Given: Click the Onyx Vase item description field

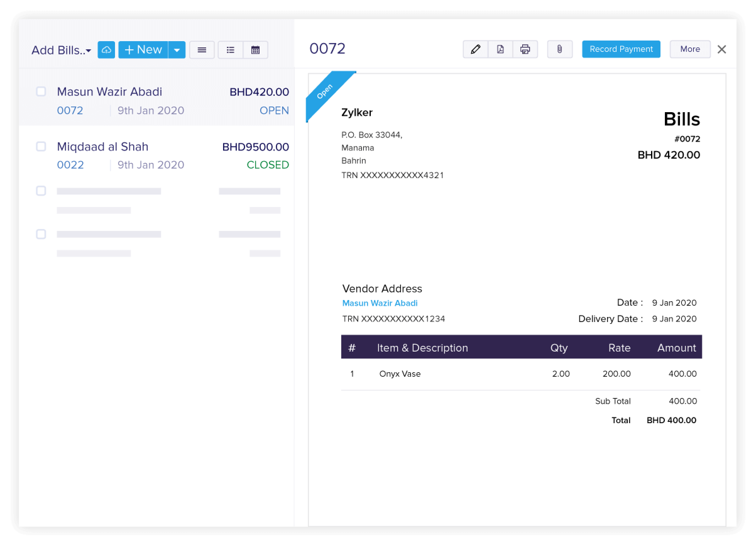Looking at the screenshot, I should pyautogui.click(x=399, y=373).
